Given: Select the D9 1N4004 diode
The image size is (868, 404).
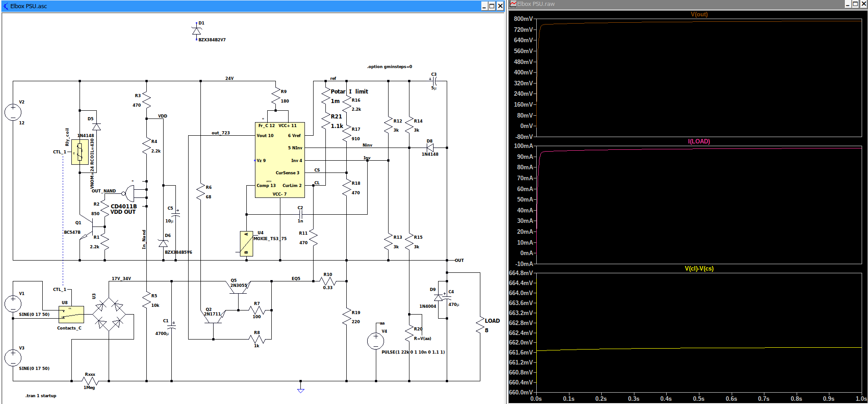Looking at the screenshot, I should [x=438, y=298].
